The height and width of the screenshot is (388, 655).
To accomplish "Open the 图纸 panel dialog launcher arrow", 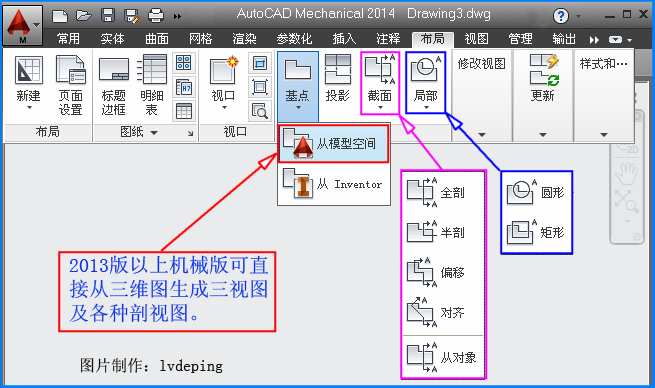I will point(190,133).
